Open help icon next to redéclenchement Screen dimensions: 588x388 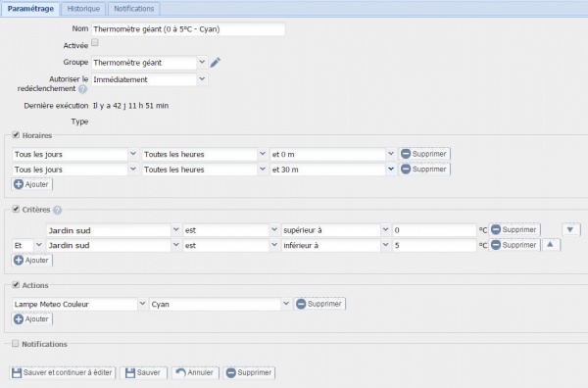pyautogui.click(x=82, y=89)
